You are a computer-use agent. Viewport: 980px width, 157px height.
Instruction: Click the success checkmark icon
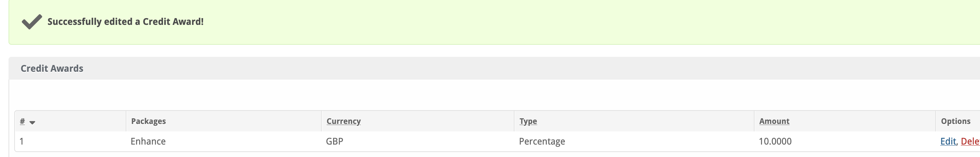point(32,22)
